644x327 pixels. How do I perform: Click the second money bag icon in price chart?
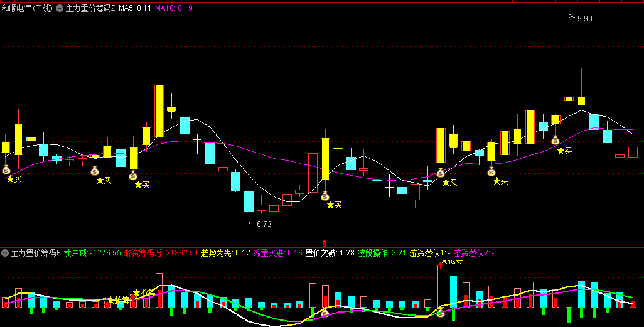[94, 171]
